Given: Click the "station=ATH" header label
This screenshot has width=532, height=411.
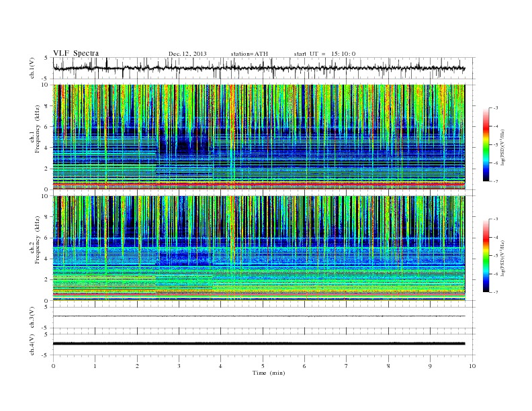Looking at the screenshot, I should pos(249,54).
